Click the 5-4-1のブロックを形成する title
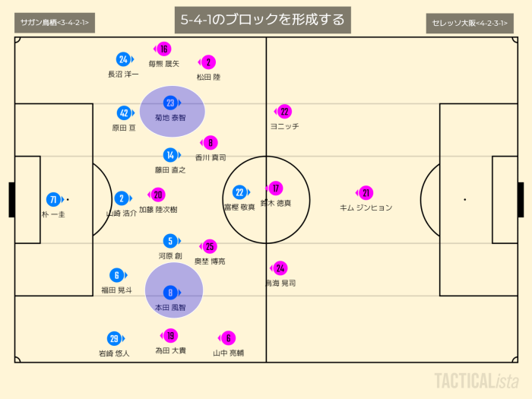532x399 pixels. 262,19
